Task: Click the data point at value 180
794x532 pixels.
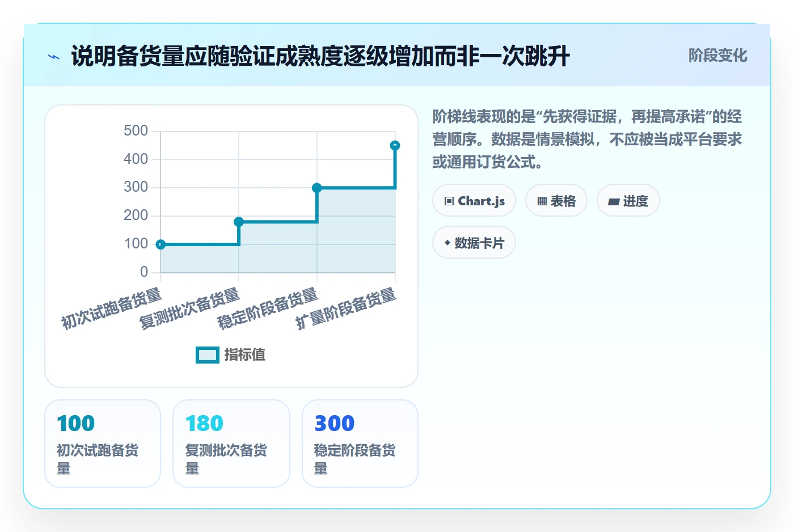Action: pyautogui.click(x=239, y=222)
